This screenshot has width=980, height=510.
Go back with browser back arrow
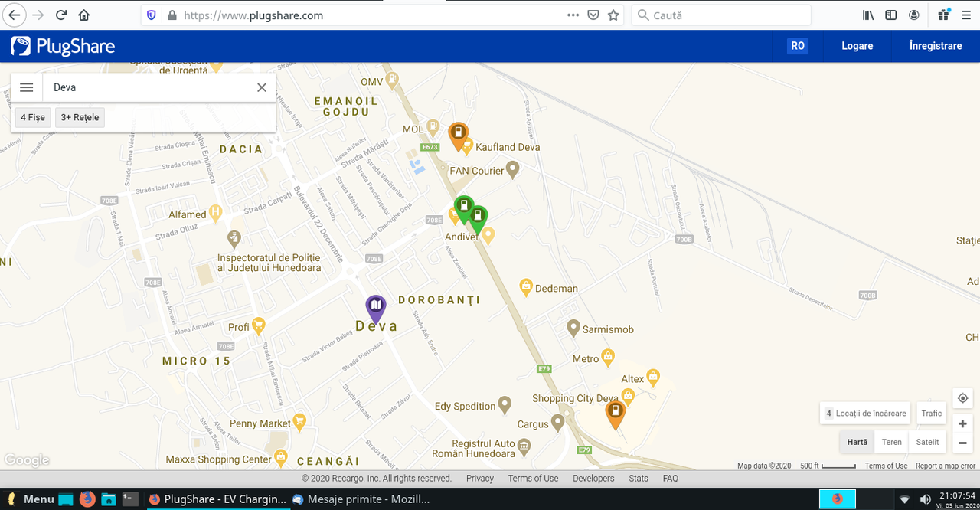(x=15, y=15)
